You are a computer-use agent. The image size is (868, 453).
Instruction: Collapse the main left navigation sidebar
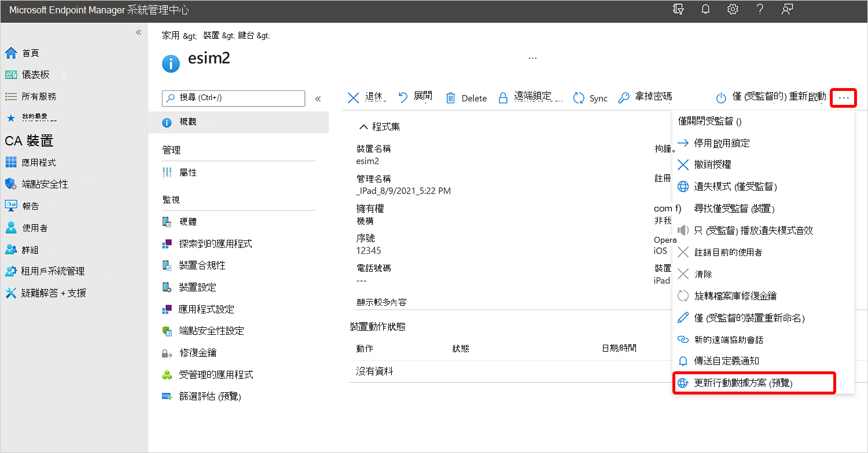[x=138, y=32]
